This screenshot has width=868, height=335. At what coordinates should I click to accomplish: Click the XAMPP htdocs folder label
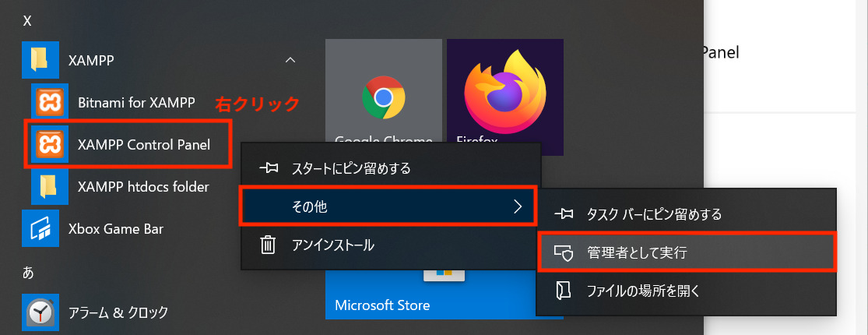point(143,187)
